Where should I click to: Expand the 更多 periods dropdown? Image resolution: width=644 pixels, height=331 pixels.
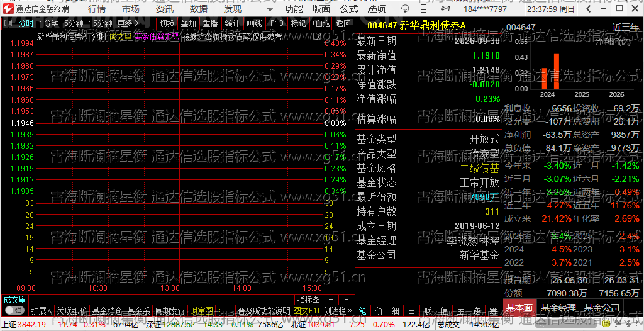coord(128,23)
